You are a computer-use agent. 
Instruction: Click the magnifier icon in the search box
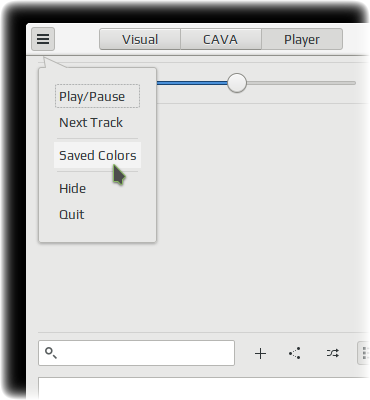[51, 353]
